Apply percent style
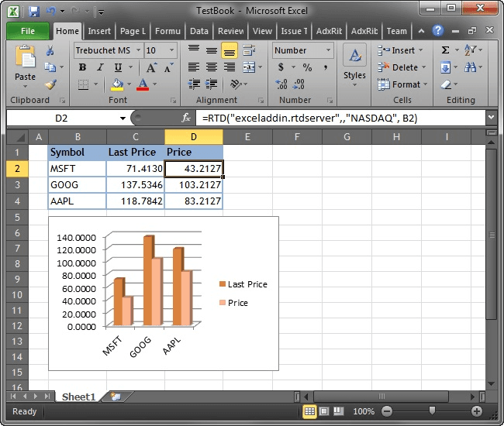Viewport: 504px width, 426px height. pos(307,67)
